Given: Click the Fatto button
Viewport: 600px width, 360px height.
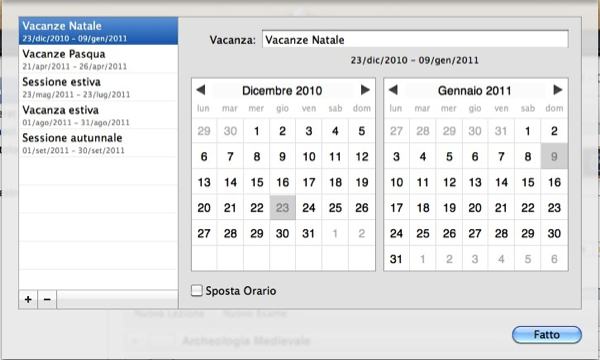Looking at the screenshot, I should 547,335.
